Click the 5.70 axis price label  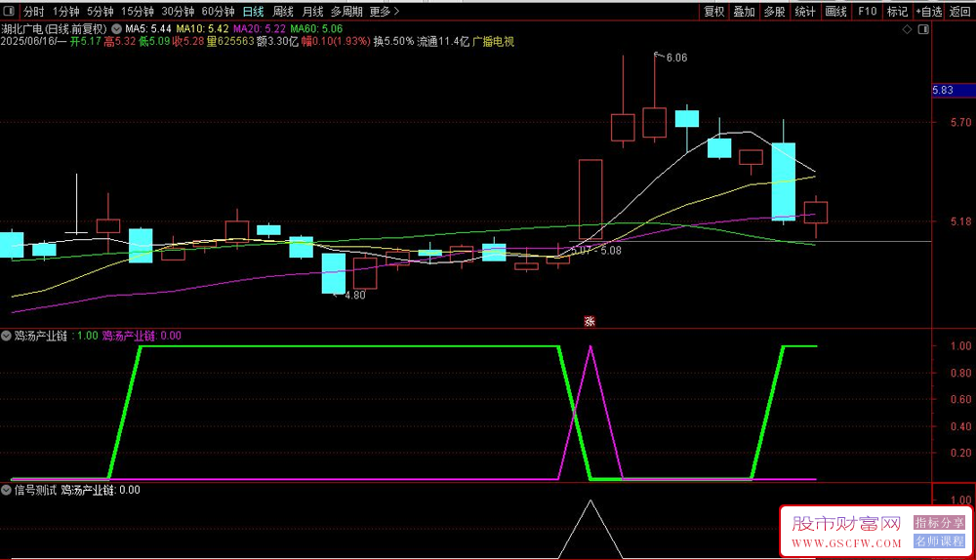tap(961, 123)
